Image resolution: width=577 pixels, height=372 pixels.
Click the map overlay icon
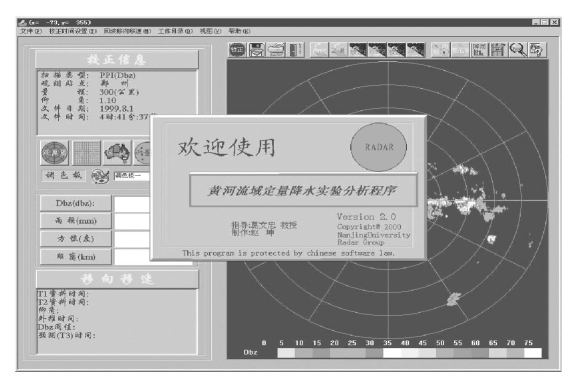click(x=117, y=153)
